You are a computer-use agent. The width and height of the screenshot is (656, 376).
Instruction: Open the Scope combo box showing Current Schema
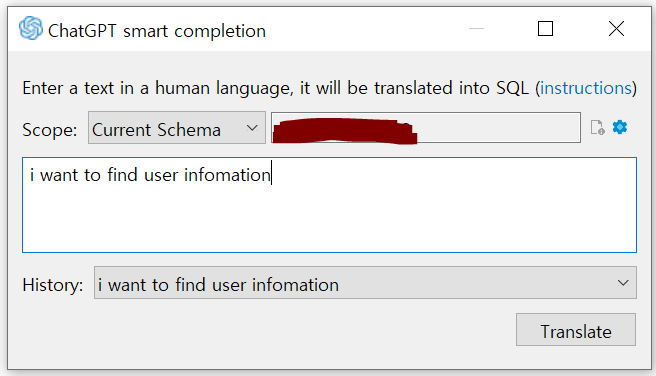(177, 128)
